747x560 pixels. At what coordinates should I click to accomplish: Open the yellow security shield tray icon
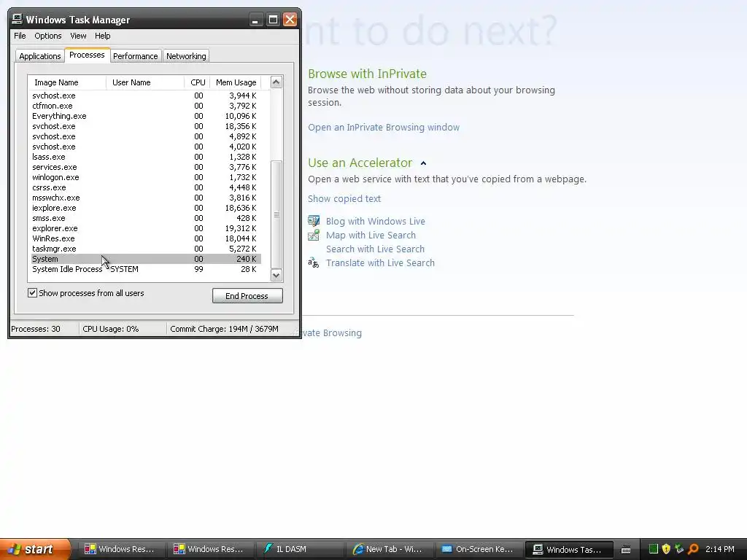[667, 549]
